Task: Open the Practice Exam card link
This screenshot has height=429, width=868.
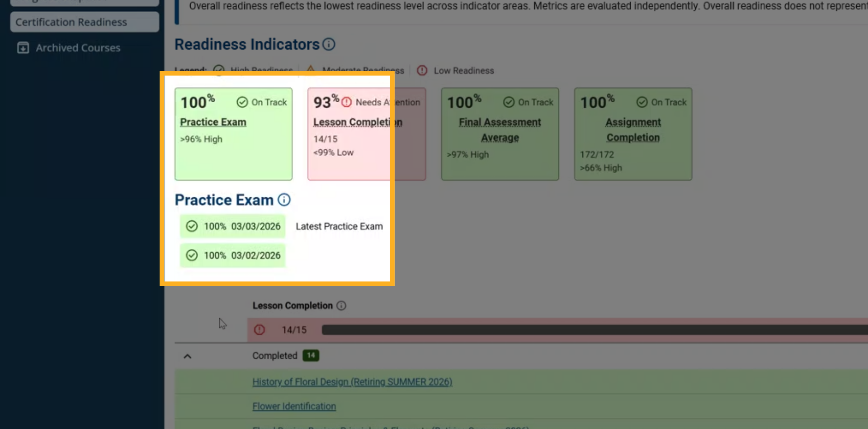Action: [x=213, y=122]
